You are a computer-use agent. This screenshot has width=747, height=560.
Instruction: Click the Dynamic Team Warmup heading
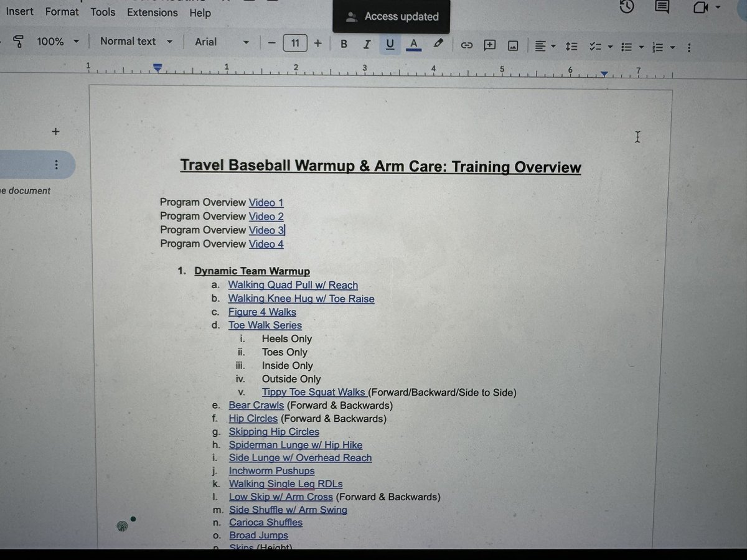point(252,271)
